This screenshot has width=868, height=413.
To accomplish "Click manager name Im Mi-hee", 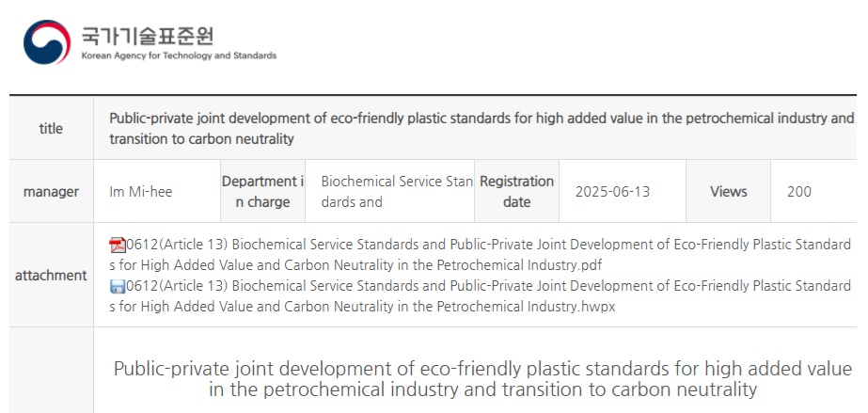I will 141,192.
